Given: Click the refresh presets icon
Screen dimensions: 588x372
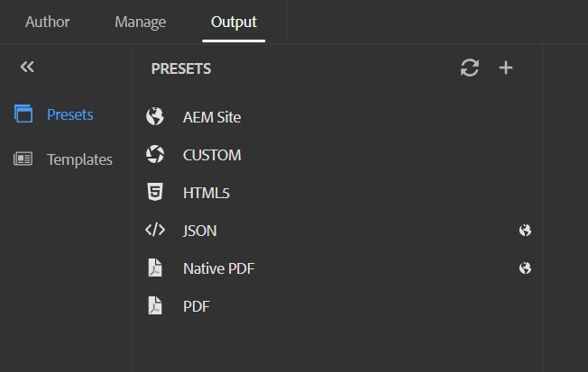Looking at the screenshot, I should click(470, 68).
